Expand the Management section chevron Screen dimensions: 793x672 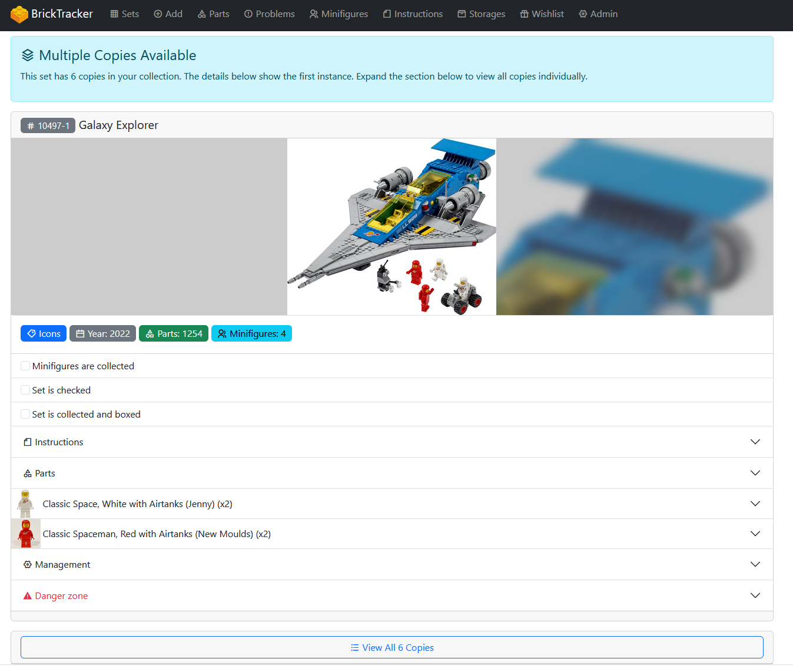pos(755,564)
